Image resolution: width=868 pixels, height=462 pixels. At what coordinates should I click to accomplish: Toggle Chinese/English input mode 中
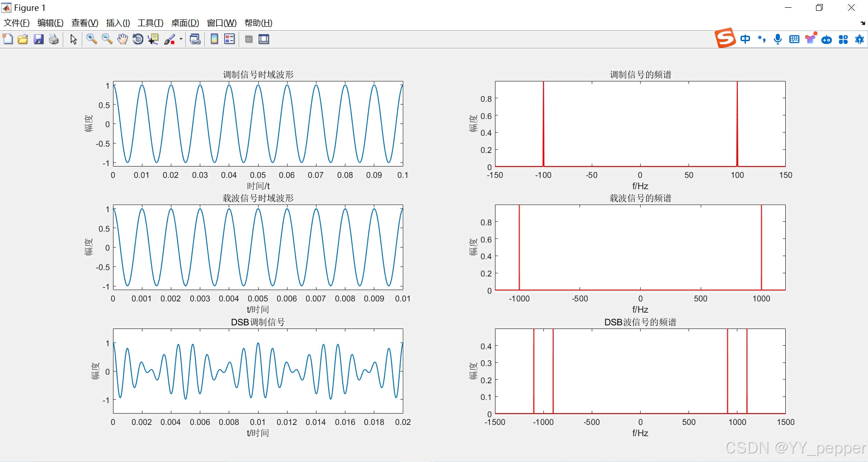pos(745,39)
